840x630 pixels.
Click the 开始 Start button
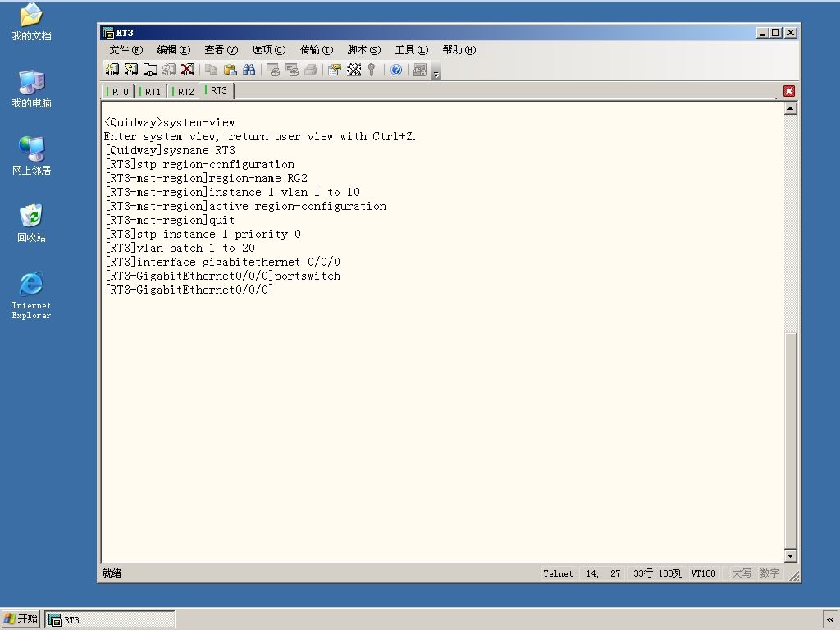(x=21, y=619)
